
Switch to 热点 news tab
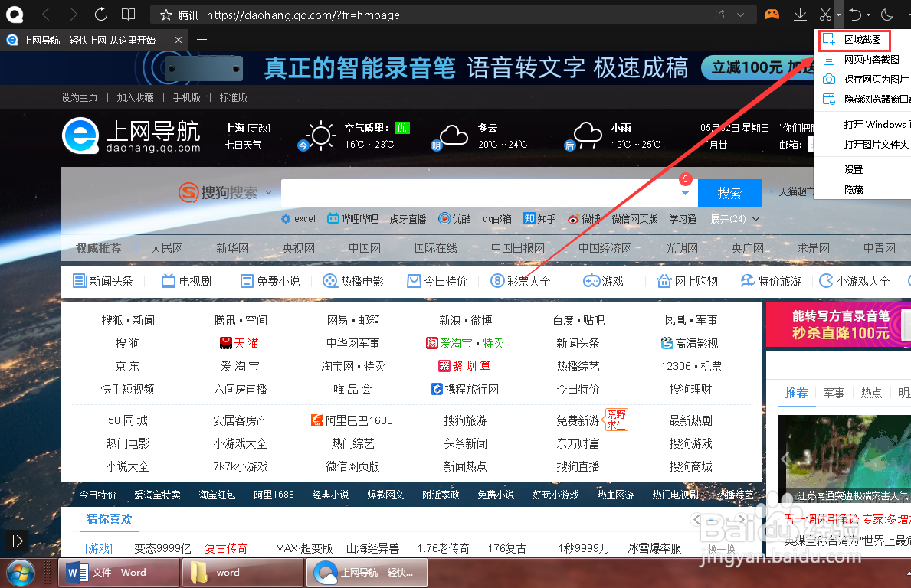click(x=871, y=393)
